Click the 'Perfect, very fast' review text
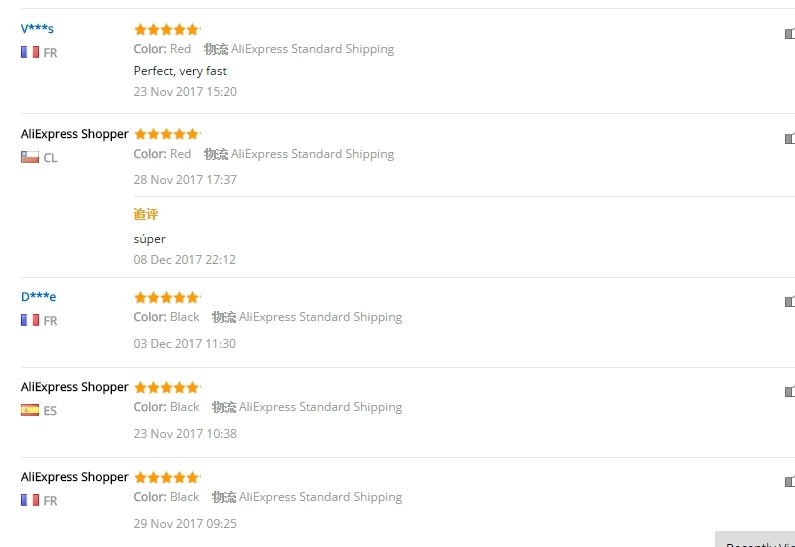 click(180, 71)
